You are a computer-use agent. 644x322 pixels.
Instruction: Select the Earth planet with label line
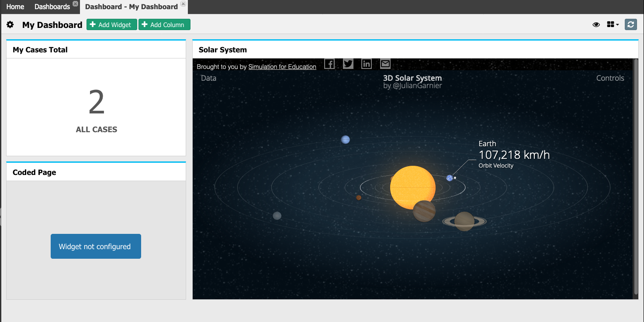[450, 178]
